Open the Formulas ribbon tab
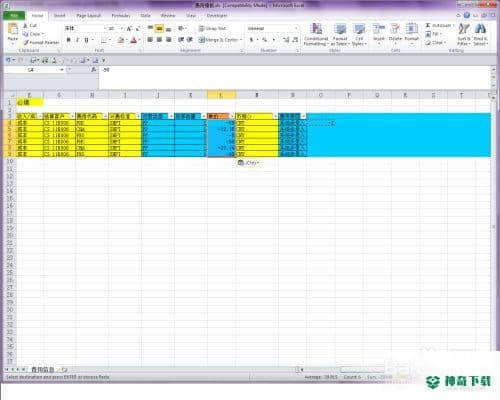This screenshot has width=500, height=400. 120,16
